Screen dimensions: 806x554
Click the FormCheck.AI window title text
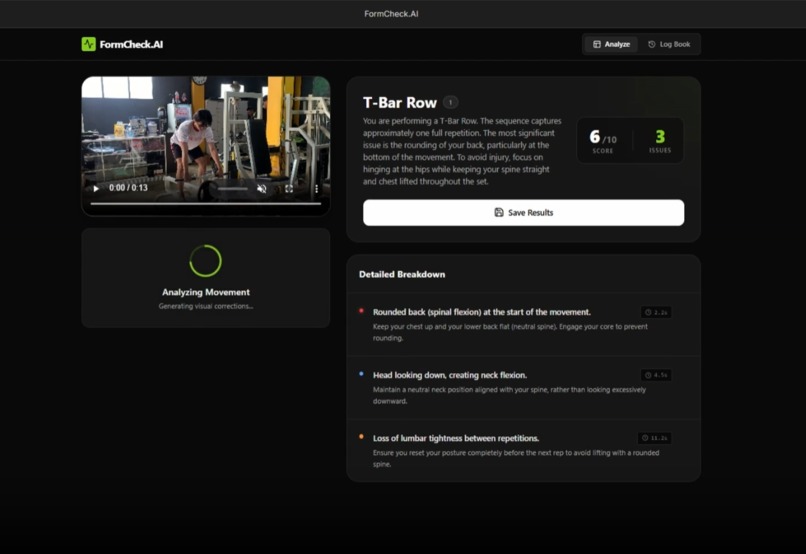[391, 14]
